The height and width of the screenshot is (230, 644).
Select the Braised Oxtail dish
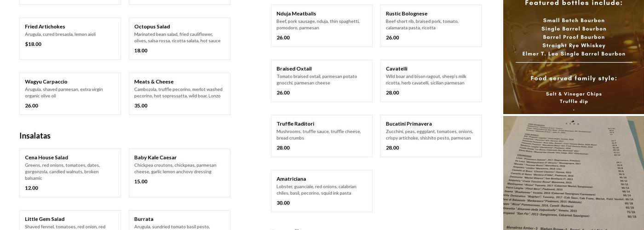click(322, 81)
